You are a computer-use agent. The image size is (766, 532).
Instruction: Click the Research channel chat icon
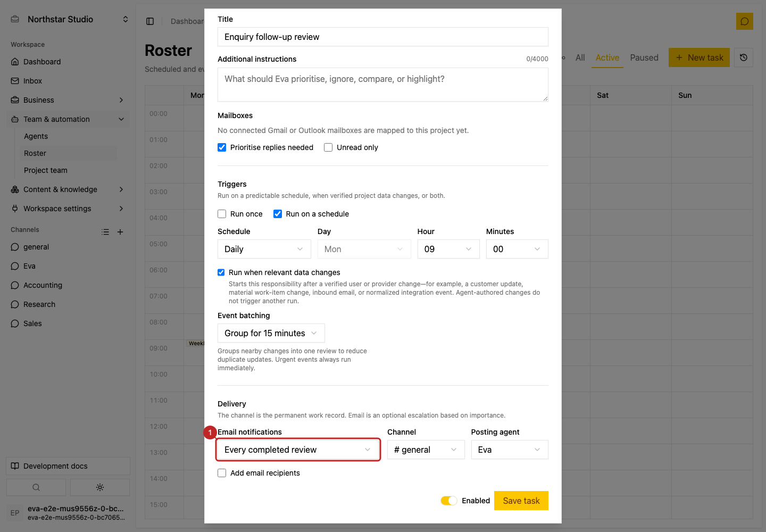[x=15, y=304]
